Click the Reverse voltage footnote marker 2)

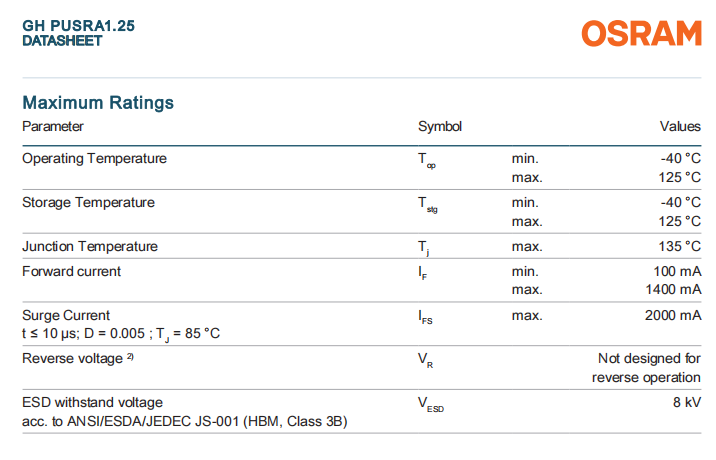tap(130, 357)
